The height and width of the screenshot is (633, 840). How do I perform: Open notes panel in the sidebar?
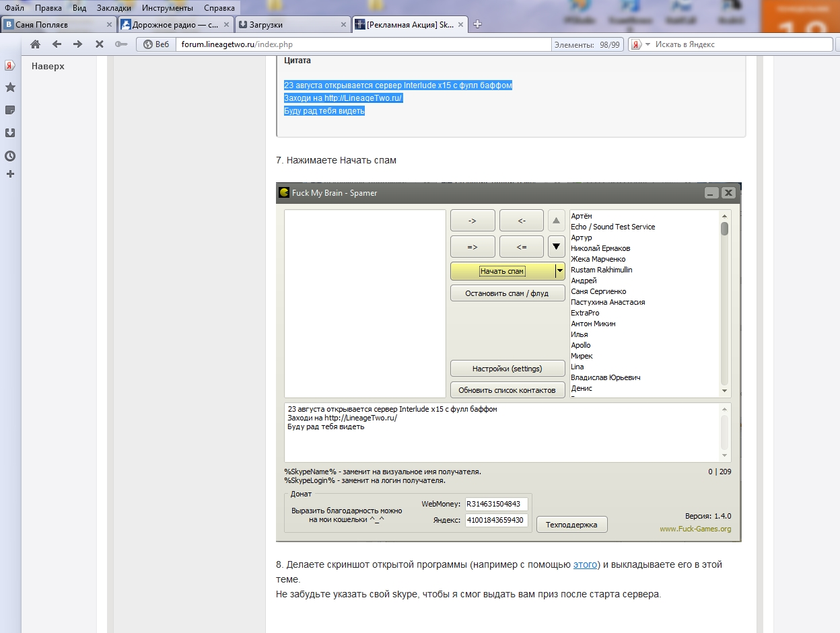pyautogui.click(x=10, y=110)
